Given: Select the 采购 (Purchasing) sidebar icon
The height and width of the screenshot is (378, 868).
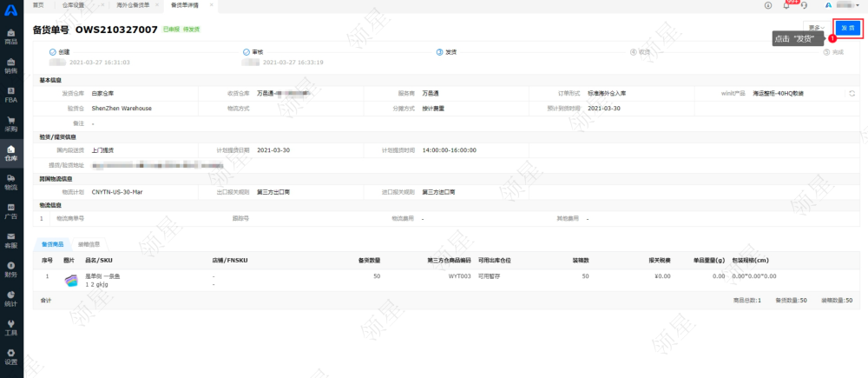Looking at the screenshot, I should (11, 123).
